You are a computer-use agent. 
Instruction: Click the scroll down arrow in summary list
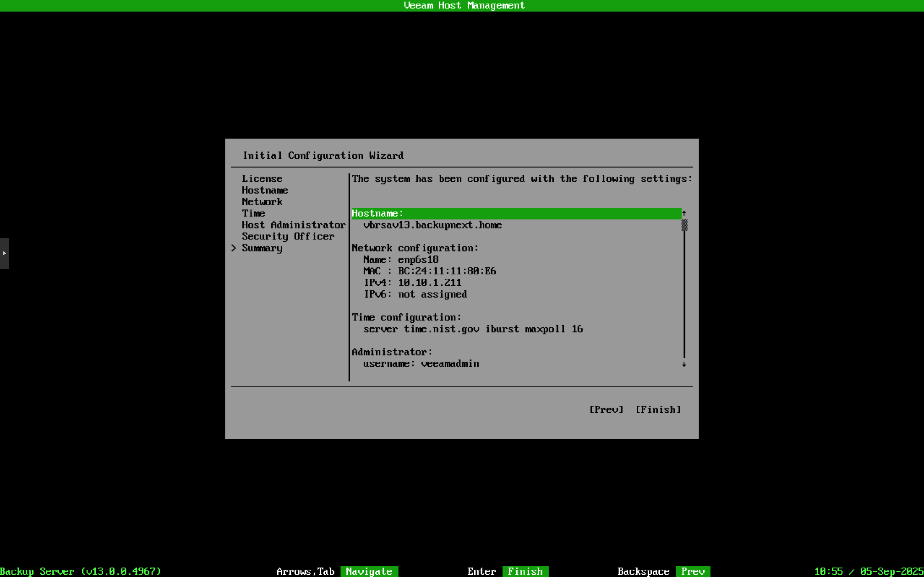tap(684, 364)
